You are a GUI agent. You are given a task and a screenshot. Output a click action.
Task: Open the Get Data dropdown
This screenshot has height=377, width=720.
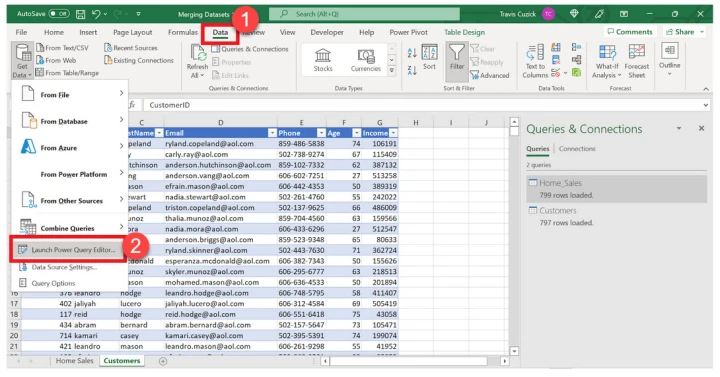[x=22, y=61]
